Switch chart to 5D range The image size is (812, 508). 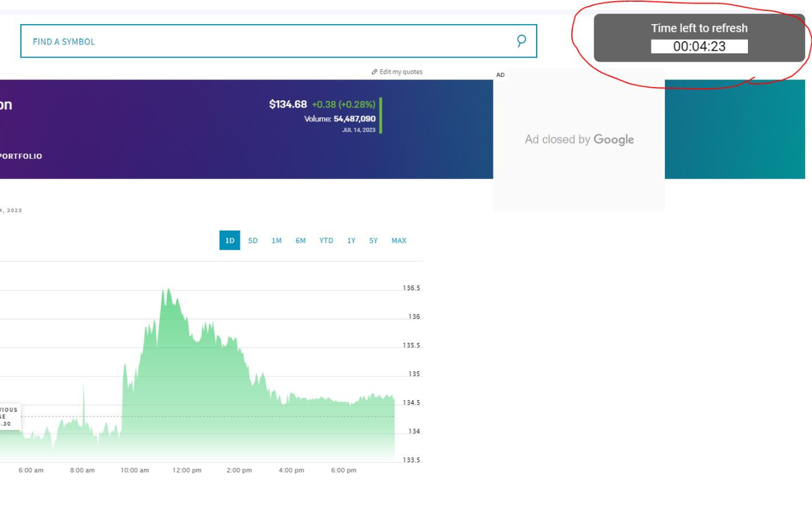pyautogui.click(x=252, y=241)
